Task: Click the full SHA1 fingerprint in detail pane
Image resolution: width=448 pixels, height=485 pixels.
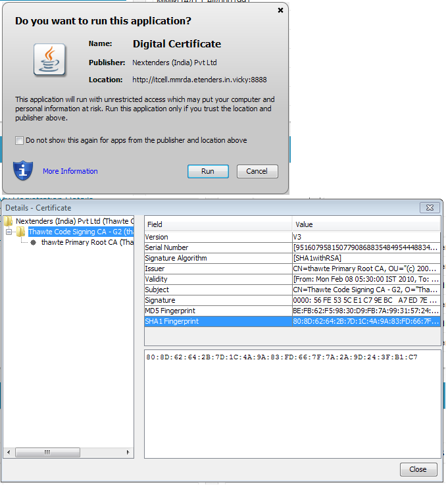Action: coord(282,357)
